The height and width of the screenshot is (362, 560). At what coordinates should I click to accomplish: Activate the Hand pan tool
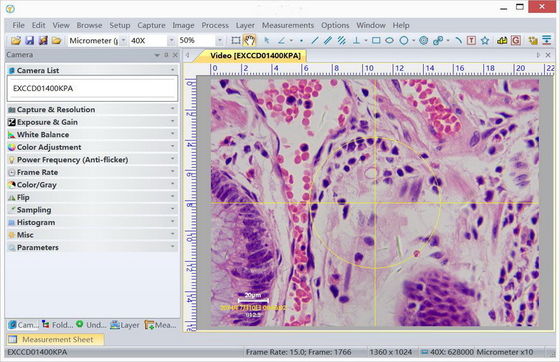point(249,40)
